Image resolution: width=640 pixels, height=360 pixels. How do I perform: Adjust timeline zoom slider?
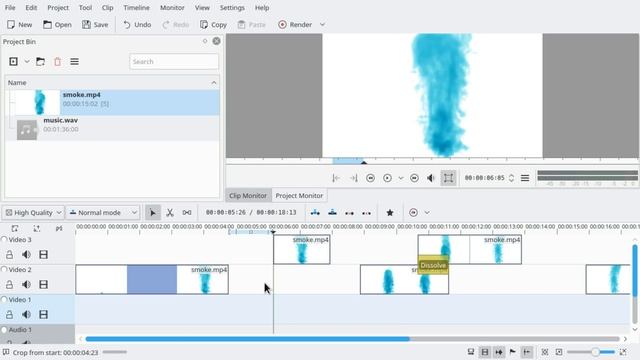591,352
